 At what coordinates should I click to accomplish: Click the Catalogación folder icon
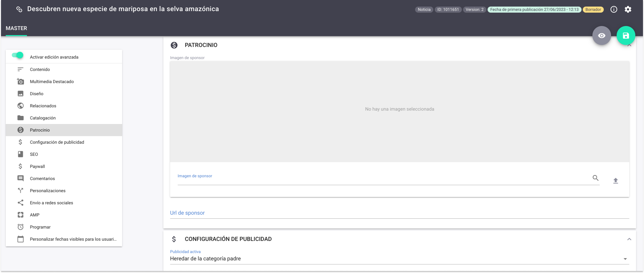[20, 118]
